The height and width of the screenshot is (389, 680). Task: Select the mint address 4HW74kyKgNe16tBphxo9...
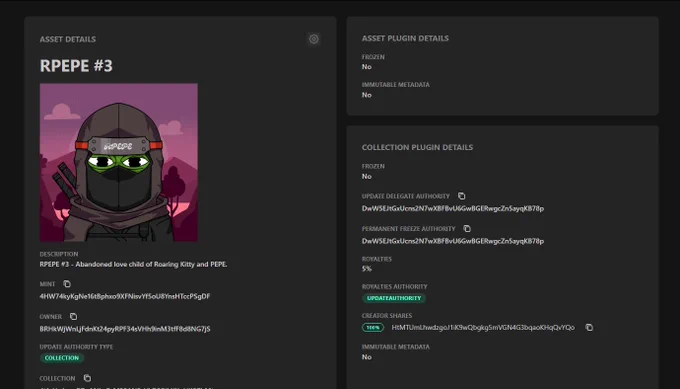click(x=125, y=296)
